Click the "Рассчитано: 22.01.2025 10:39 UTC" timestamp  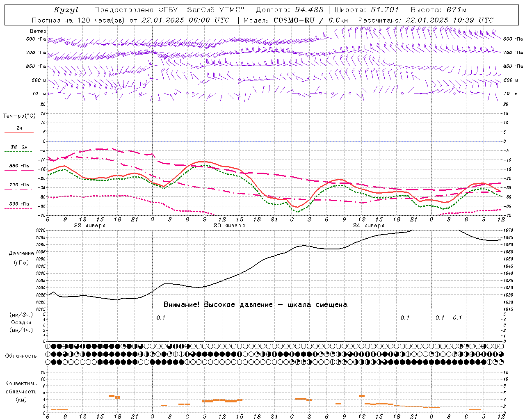pos(426,20)
